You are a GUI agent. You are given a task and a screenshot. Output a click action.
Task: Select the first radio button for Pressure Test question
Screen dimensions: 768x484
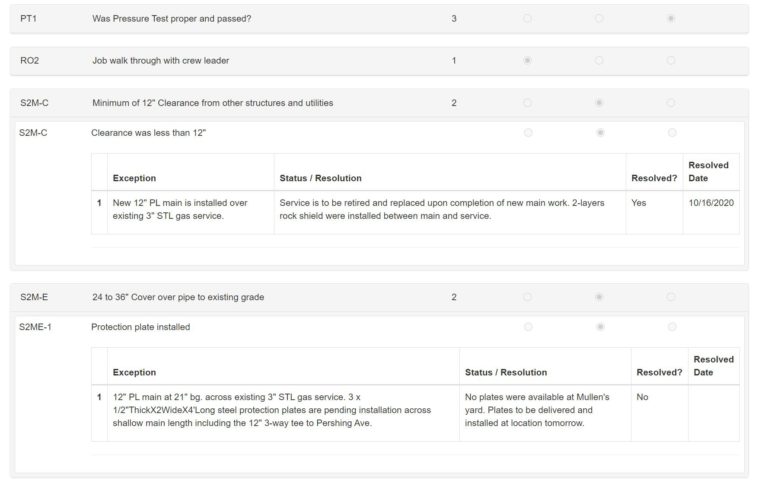pyautogui.click(x=527, y=18)
